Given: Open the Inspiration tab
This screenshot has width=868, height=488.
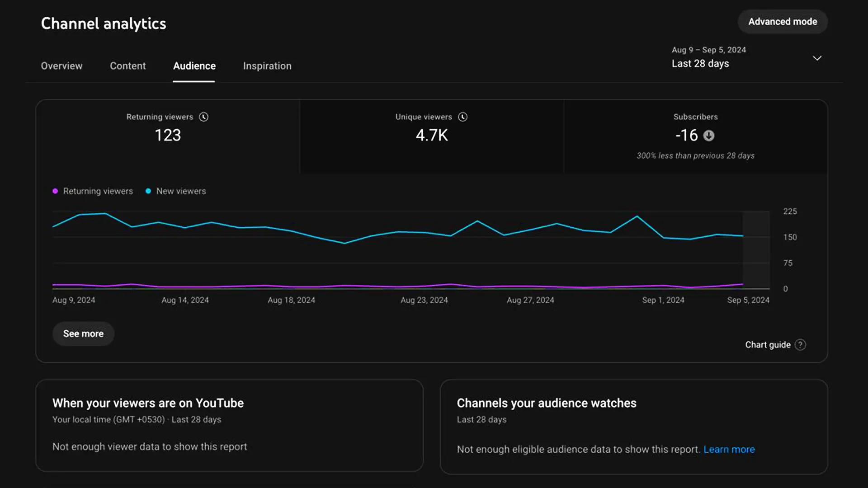Looking at the screenshot, I should coord(267,66).
